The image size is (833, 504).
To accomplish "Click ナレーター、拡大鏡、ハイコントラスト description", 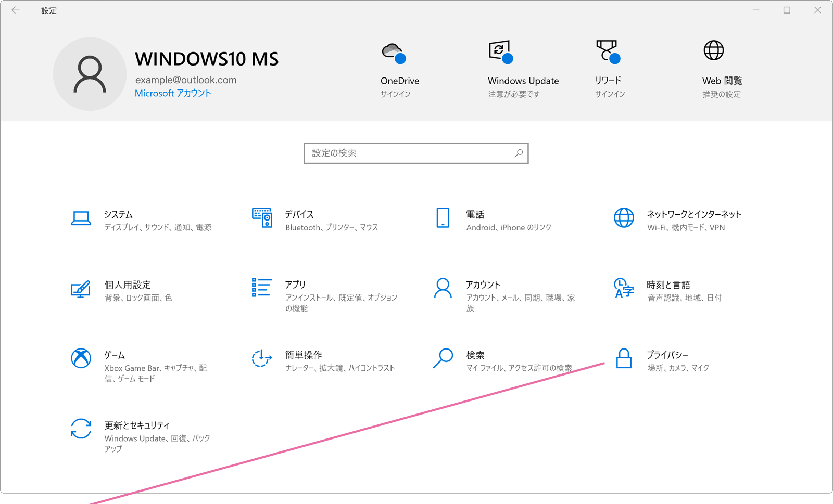I will (x=340, y=368).
